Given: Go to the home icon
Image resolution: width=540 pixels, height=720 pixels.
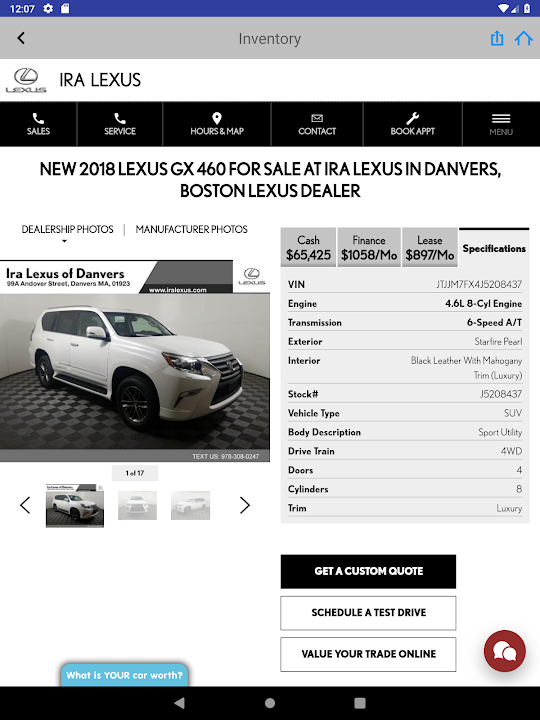Looking at the screenshot, I should 523,38.
